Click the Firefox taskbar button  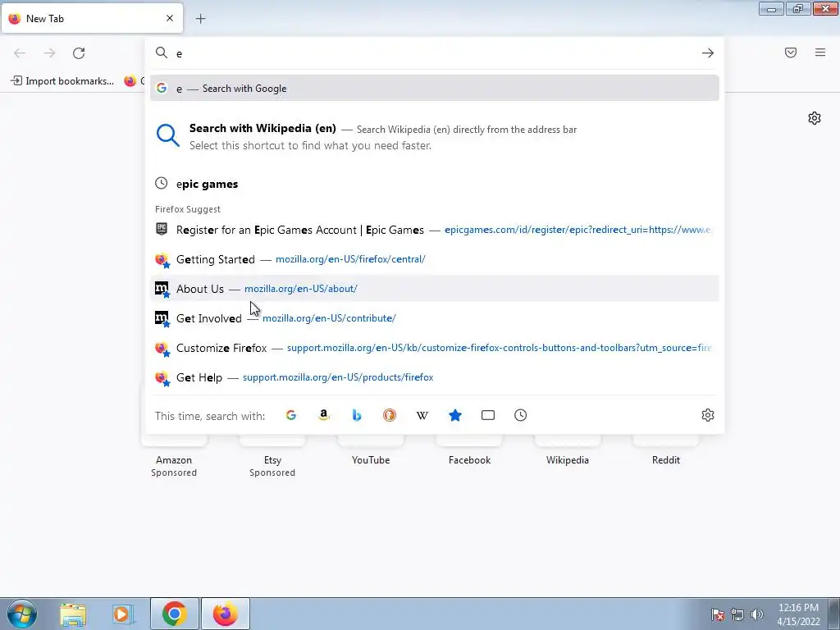[226, 614]
